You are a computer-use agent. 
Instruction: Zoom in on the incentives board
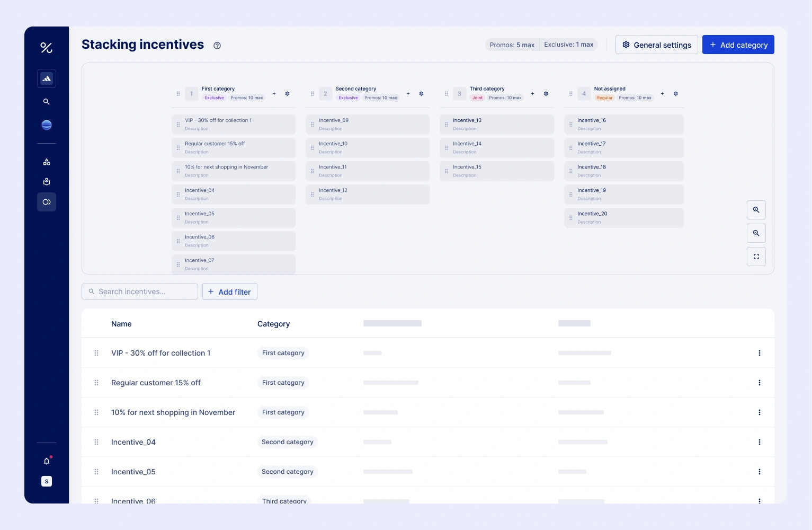click(x=756, y=210)
